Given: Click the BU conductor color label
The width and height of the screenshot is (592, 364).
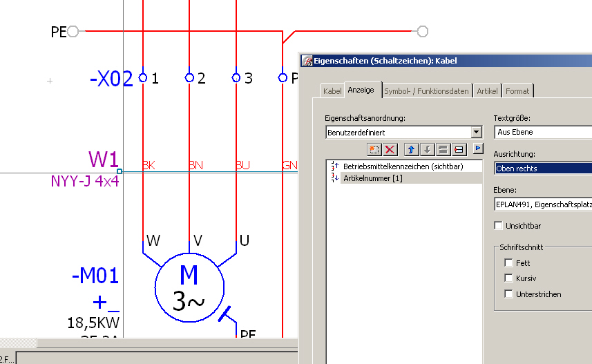Looking at the screenshot, I should click(242, 165).
